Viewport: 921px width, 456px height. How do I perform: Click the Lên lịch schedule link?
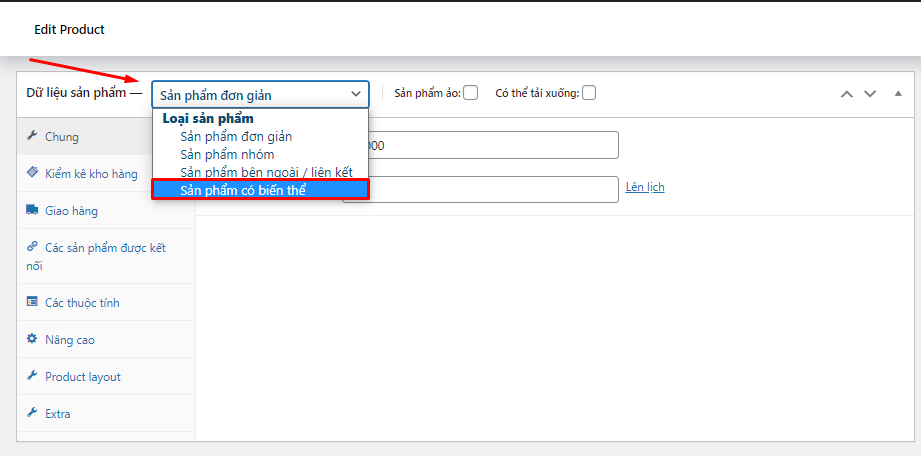[645, 187]
